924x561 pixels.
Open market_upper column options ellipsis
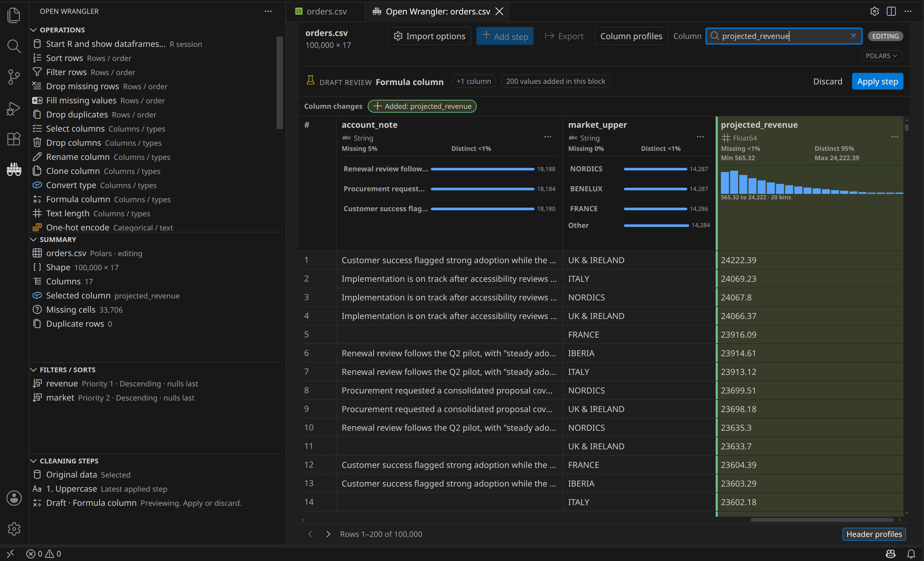coord(700,137)
